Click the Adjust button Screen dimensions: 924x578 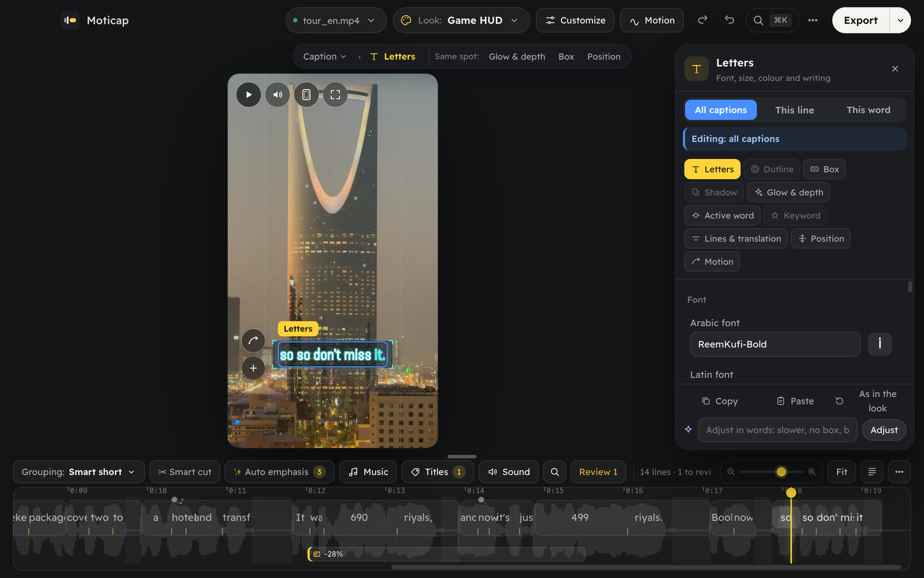(x=884, y=430)
